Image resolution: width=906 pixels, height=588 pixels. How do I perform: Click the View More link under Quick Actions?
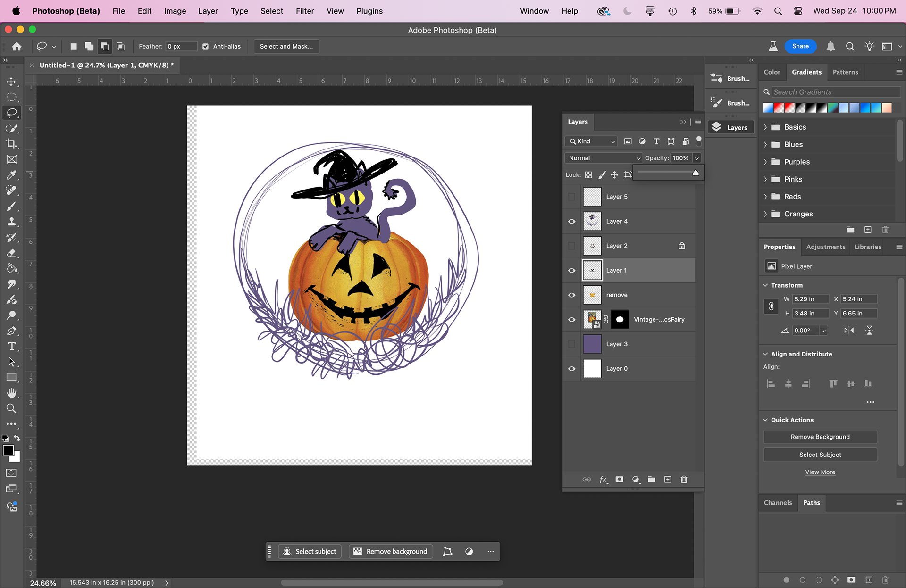pos(820,472)
